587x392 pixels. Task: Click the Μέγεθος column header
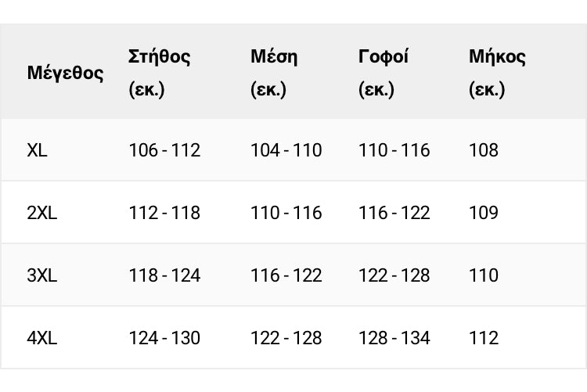coord(65,74)
